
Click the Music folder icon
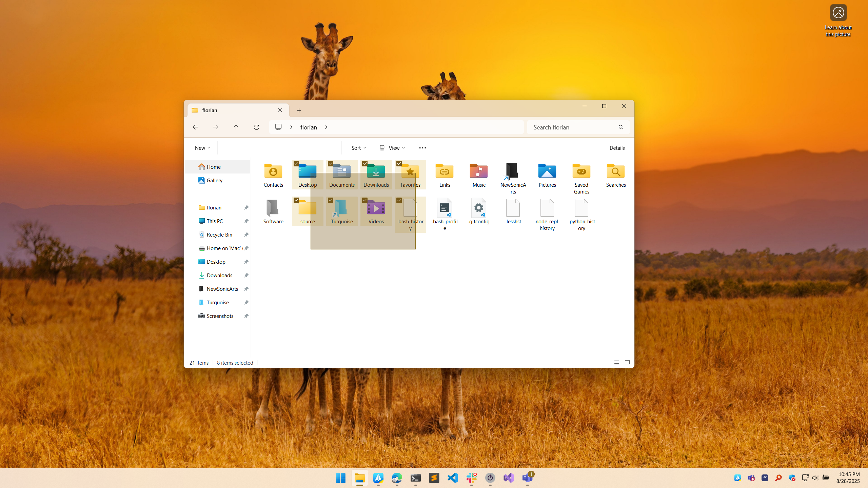pos(478,171)
